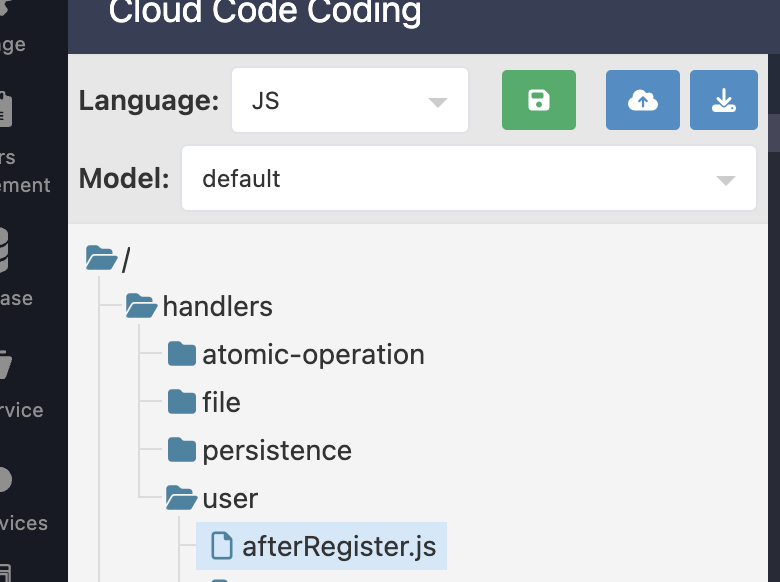Select the atomic-operation folder label

pyautogui.click(x=313, y=354)
